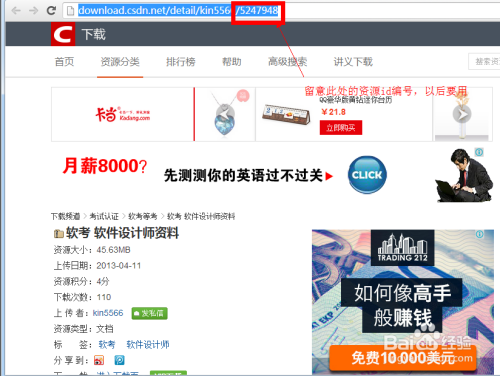Click the 文档 resource type value

click(105, 329)
